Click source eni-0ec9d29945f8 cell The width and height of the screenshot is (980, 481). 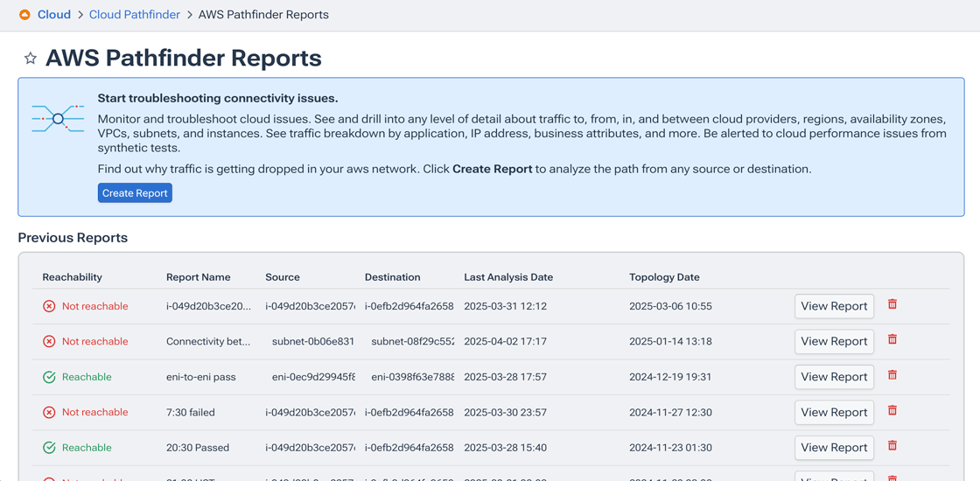[313, 377]
